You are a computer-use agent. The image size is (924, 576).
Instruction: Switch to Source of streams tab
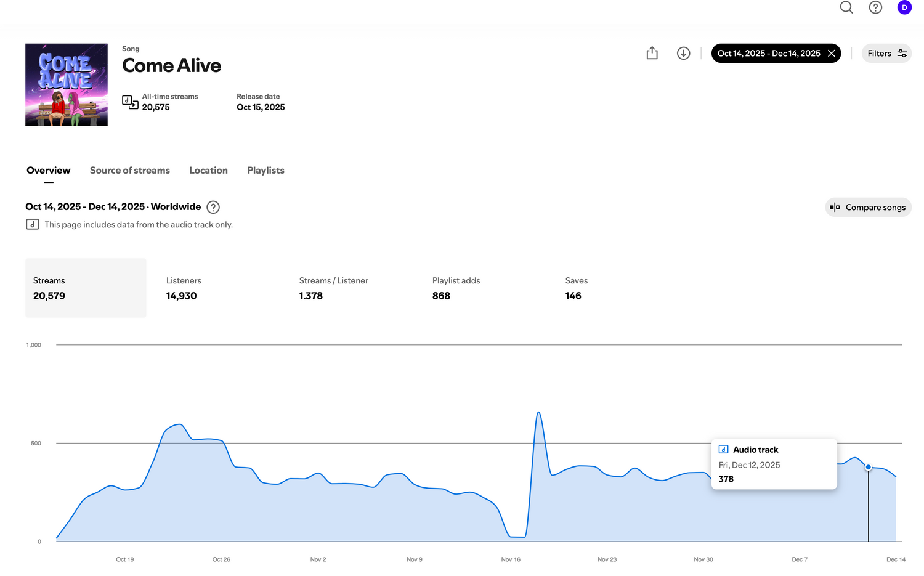pos(130,171)
